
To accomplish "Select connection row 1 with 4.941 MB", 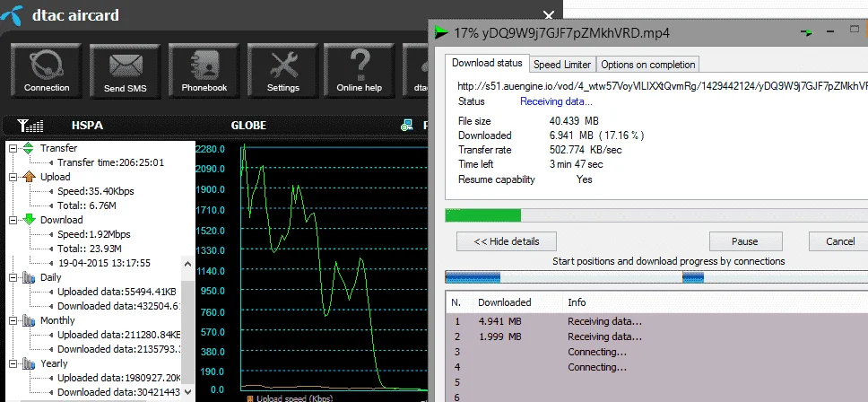I will (657, 321).
